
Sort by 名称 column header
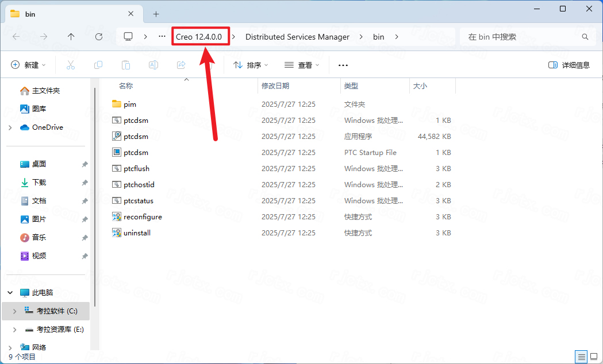[x=126, y=86]
